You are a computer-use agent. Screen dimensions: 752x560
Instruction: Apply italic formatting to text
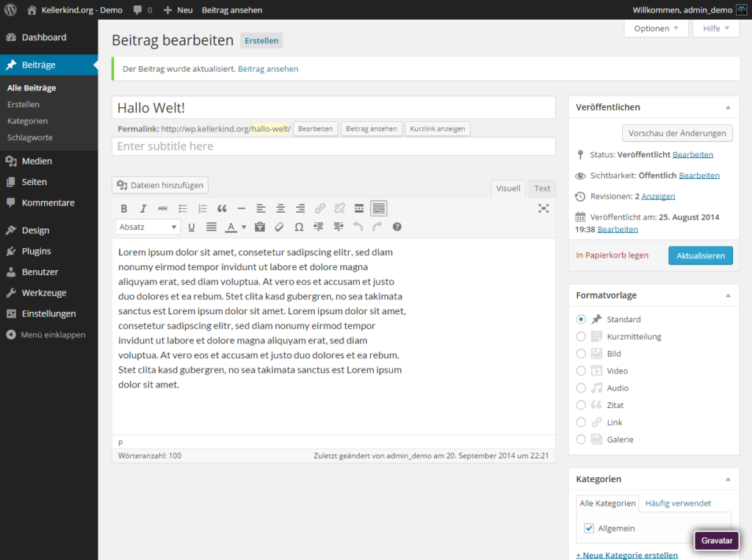click(x=143, y=208)
